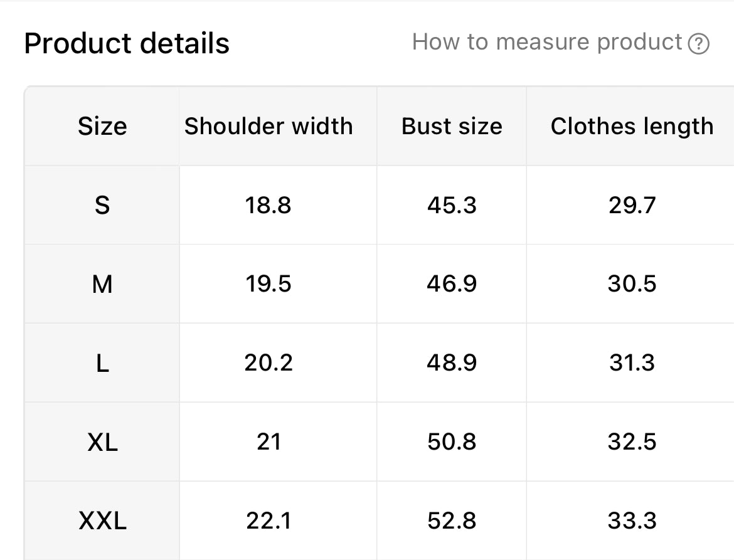This screenshot has width=734, height=560.
Task: Click the Bust size column header
Action: [x=452, y=126]
